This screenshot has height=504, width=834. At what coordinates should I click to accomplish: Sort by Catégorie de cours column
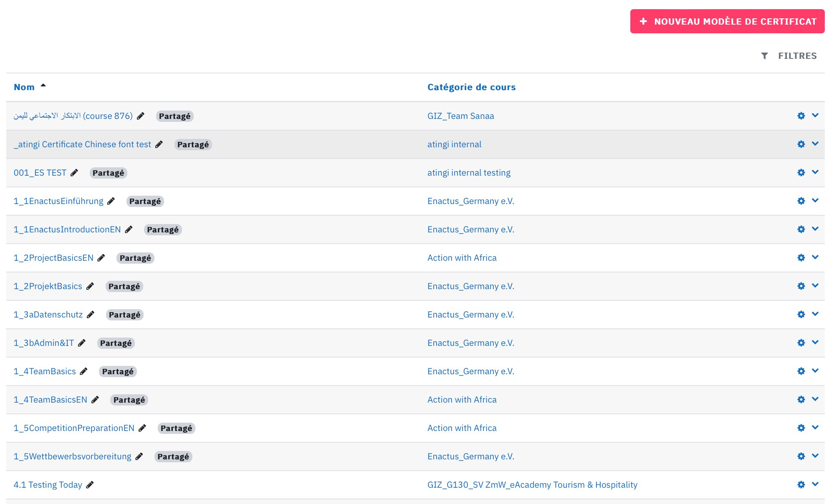pyautogui.click(x=471, y=87)
